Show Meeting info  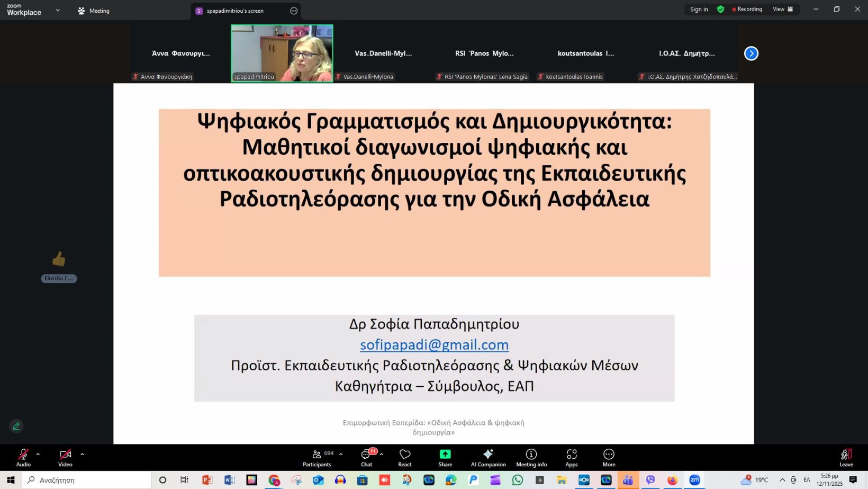click(531, 458)
